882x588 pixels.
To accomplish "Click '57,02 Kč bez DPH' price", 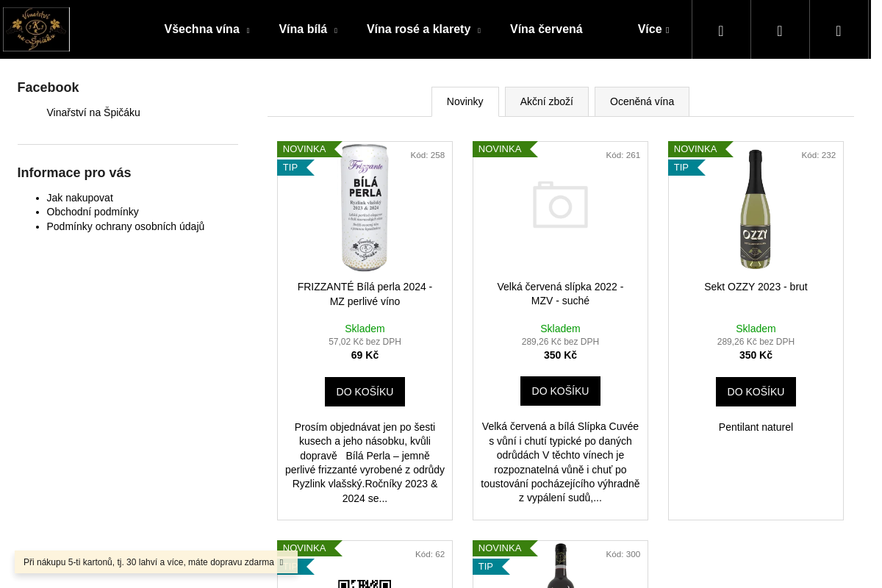I will [365, 342].
